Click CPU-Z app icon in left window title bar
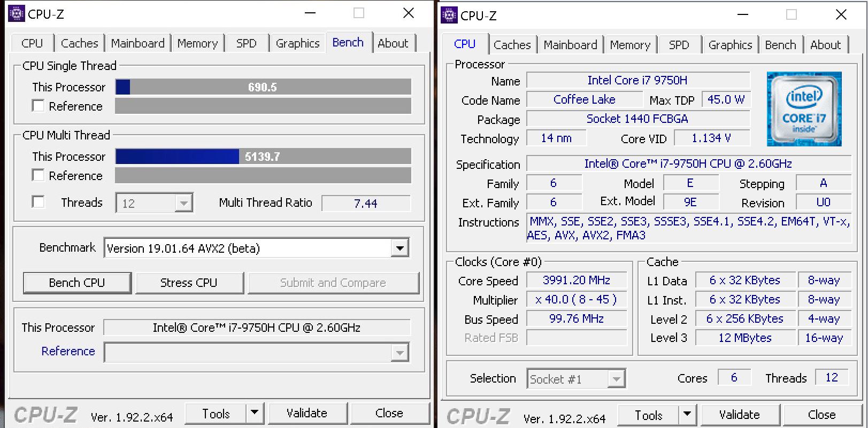Image resolution: width=868 pixels, height=428 pixels. tap(17, 13)
